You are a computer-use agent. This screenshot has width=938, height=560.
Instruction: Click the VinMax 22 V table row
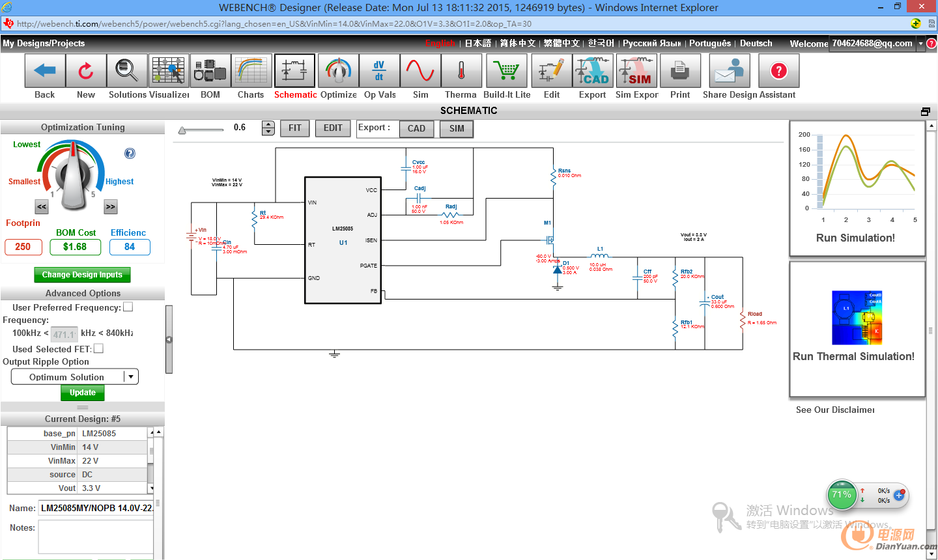[x=78, y=461]
